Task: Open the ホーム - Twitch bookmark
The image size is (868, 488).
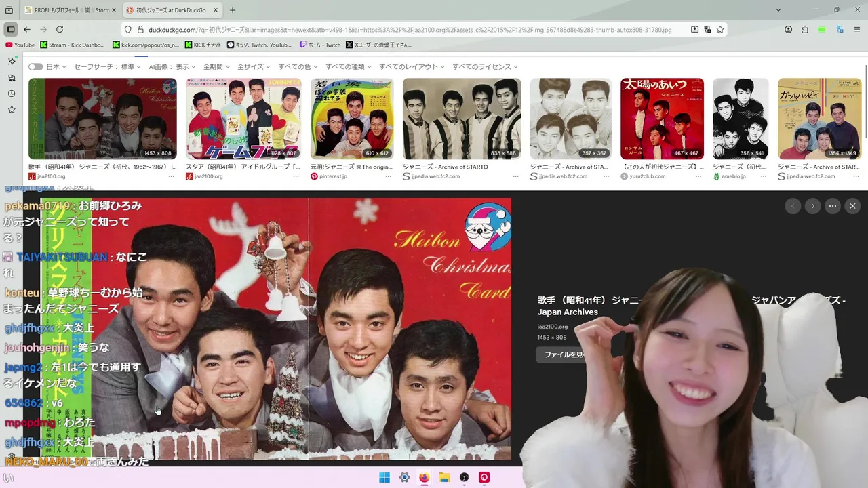Action: pos(320,45)
